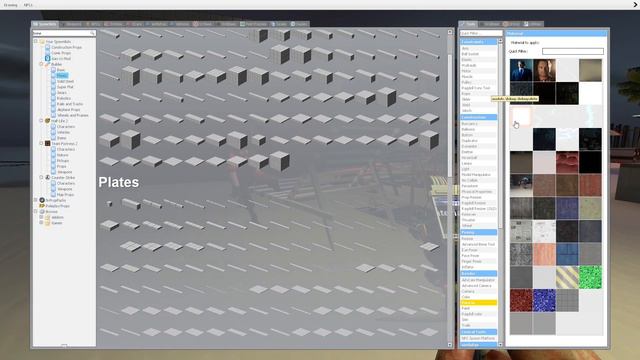This screenshot has height=360, width=640.
Task: Click the Browse node icon in the tree
Action: tap(42, 211)
